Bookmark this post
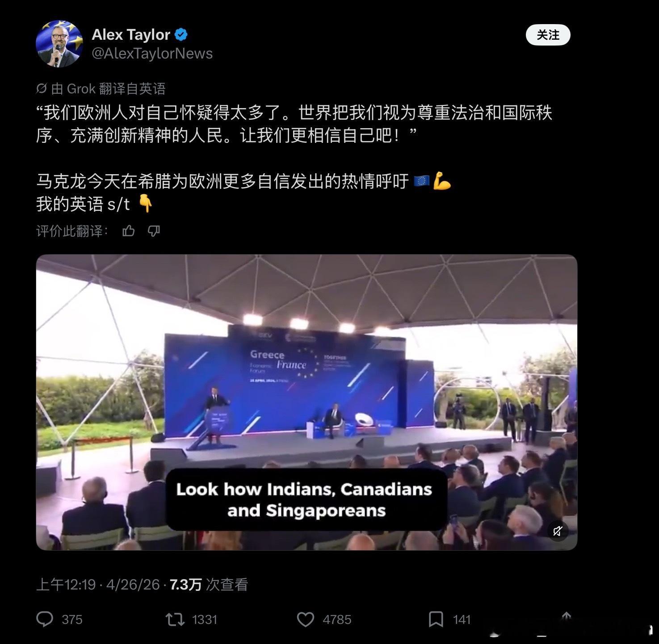Screen dimensions: 659x644 pyautogui.click(x=436, y=619)
